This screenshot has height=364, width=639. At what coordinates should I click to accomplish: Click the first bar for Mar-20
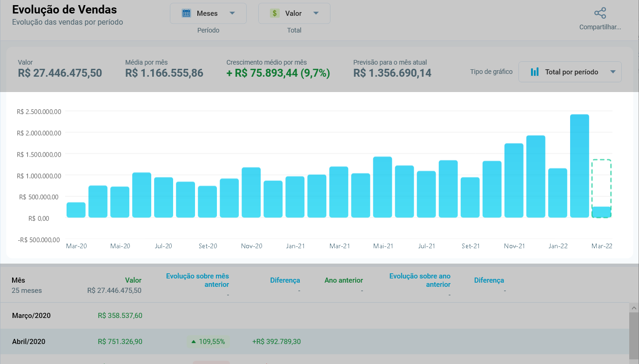76,210
